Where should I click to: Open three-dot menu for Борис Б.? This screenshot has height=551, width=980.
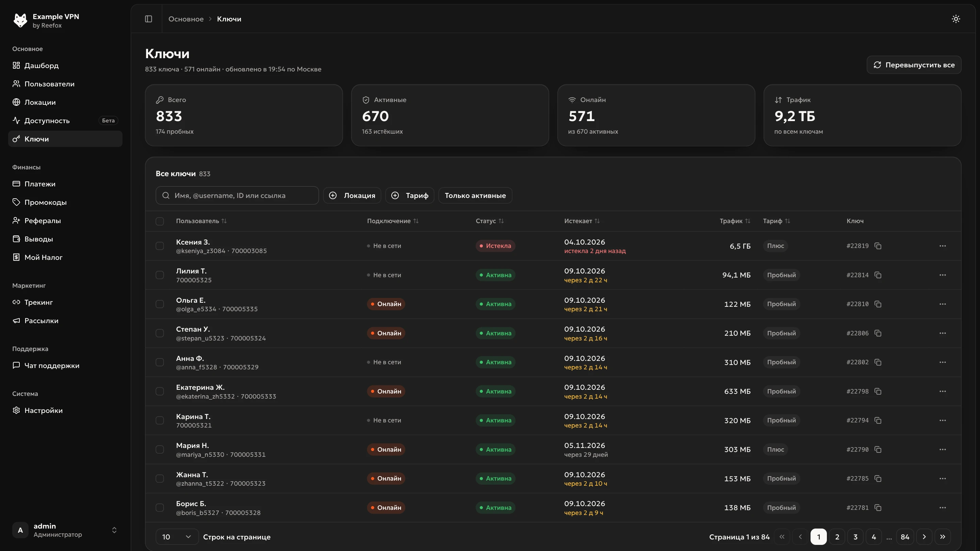[x=942, y=508]
